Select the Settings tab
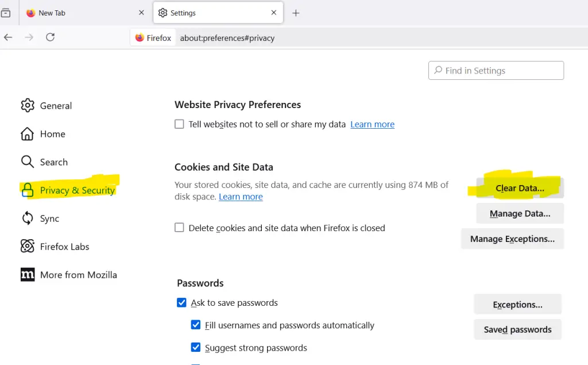This screenshot has width=588, height=365. click(218, 13)
